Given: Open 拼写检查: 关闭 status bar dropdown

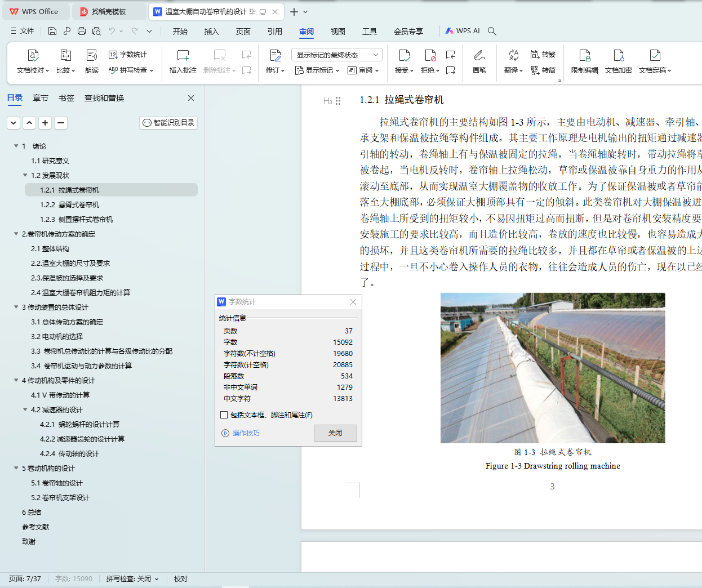Looking at the screenshot, I should tap(132, 579).
